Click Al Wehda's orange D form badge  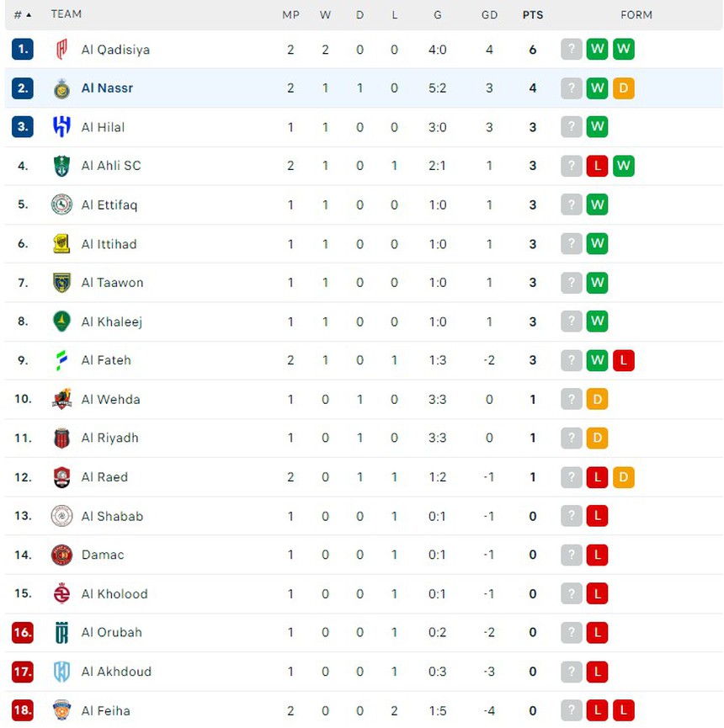click(597, 399)
